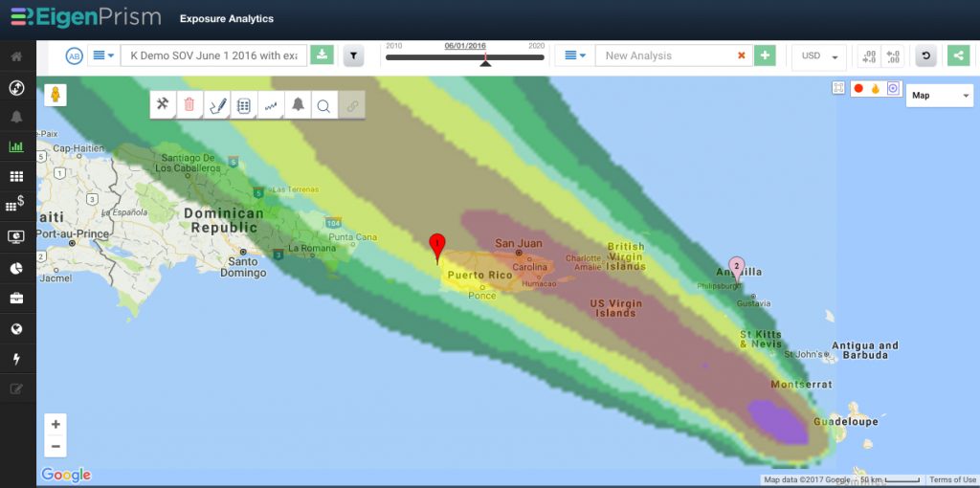Click the bell alert tool on map toolbar
980x488 pixels.
(299, 105)
